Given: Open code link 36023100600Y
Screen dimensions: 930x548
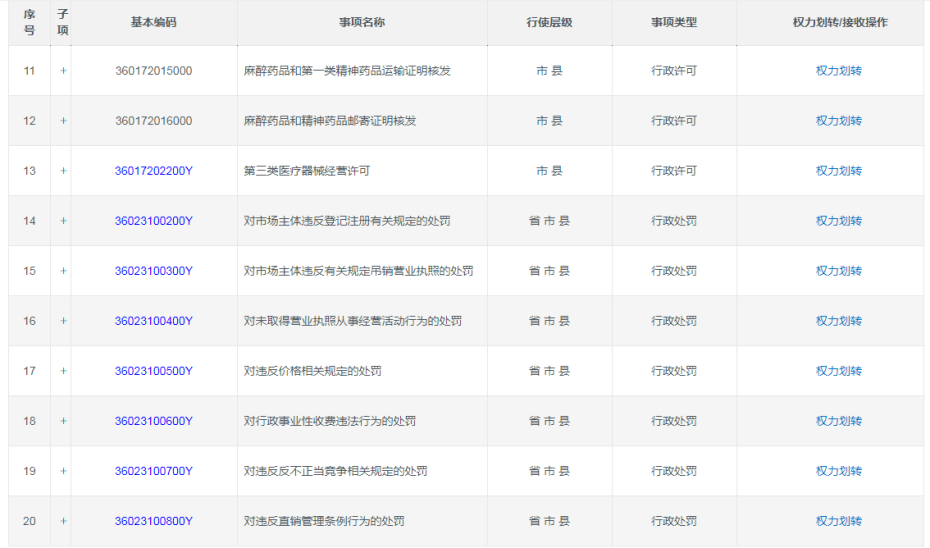Looking at the screenshot, I should tap(153, 421).
